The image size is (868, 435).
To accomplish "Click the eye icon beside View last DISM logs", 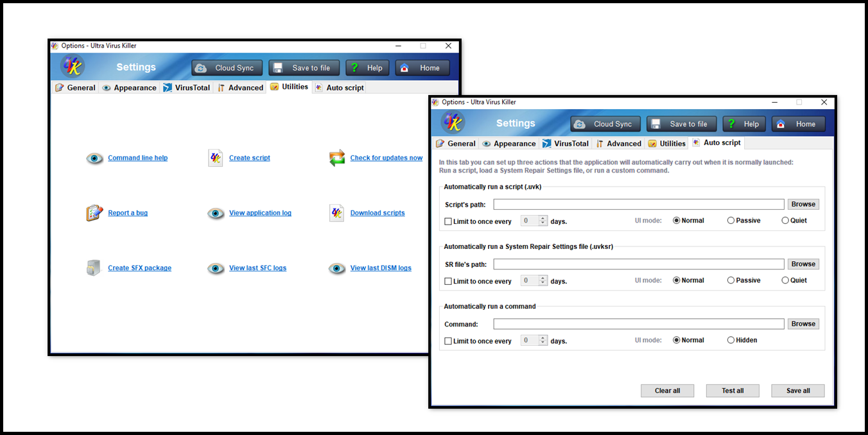I will [x=337, y=268].
